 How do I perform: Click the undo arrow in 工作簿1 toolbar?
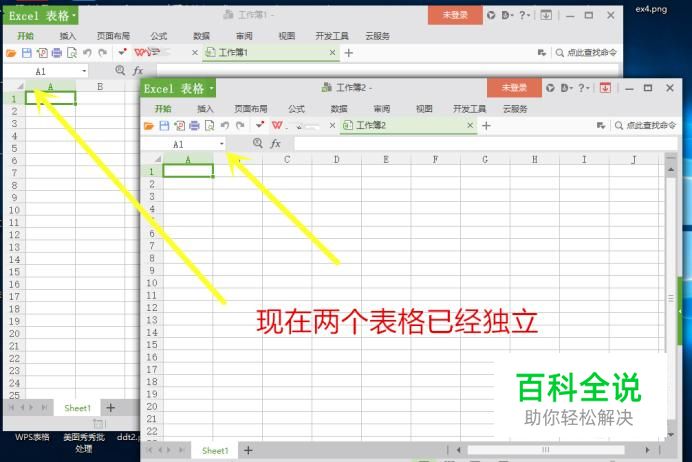(x=87, y=53)
